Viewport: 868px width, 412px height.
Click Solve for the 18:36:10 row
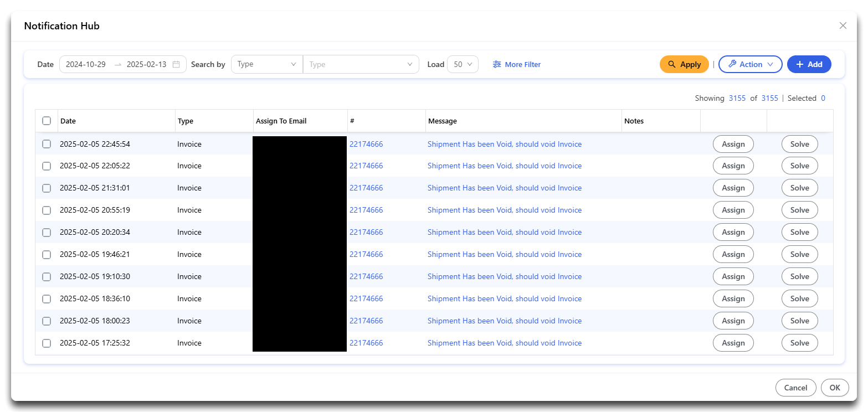[x=800, y=298]
